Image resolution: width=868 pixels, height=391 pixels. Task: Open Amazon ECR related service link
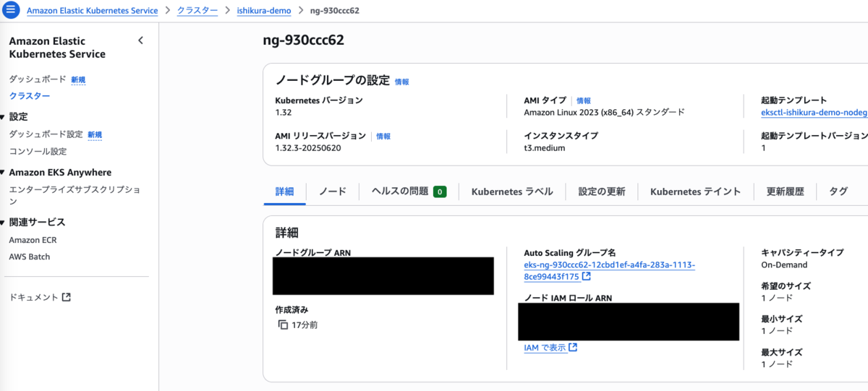pos(33,240)
